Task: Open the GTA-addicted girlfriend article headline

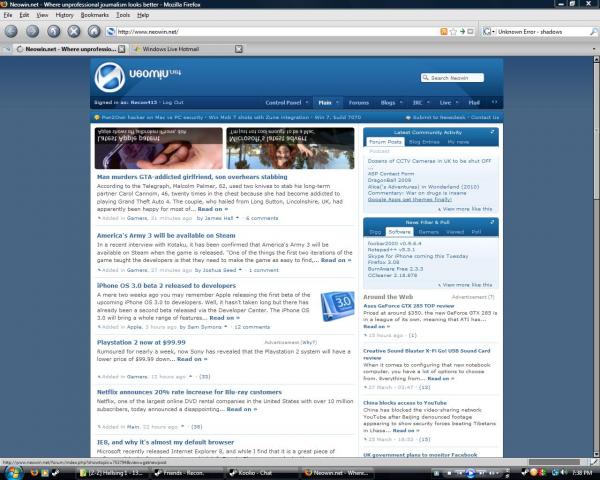Action: tap(192, 177)
